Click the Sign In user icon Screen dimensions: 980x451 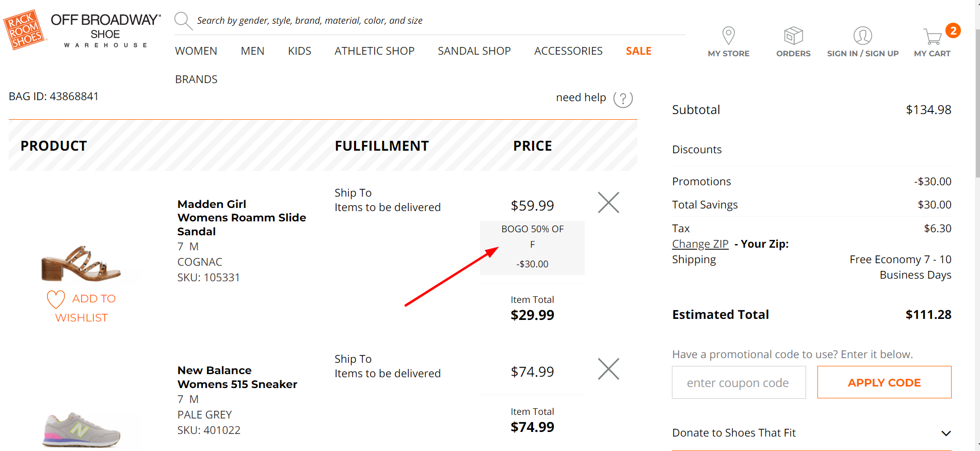pos(862,36)
